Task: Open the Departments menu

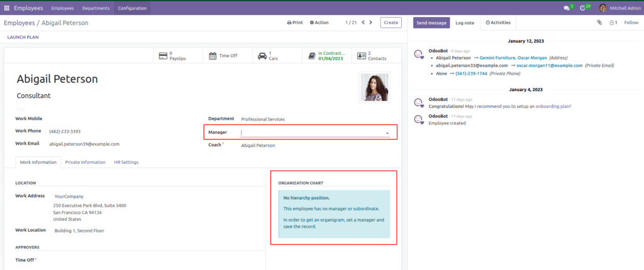Action: click(x=96, y=8)
